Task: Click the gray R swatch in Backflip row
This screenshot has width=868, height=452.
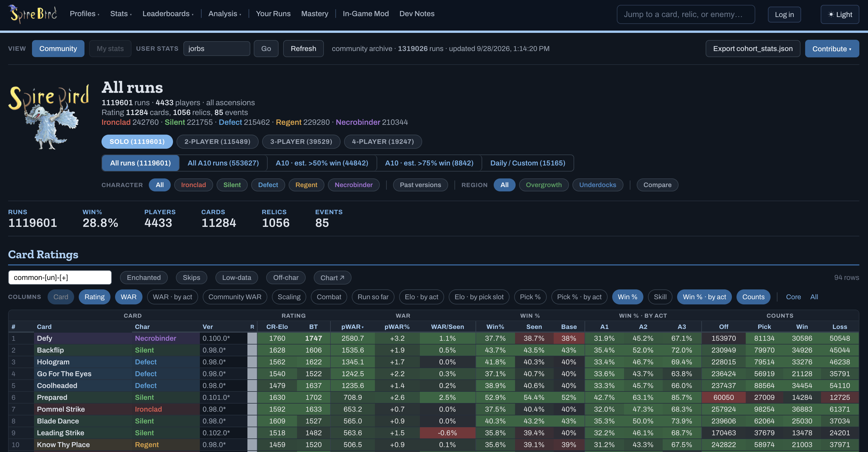Action: click(x=252, y=350)
